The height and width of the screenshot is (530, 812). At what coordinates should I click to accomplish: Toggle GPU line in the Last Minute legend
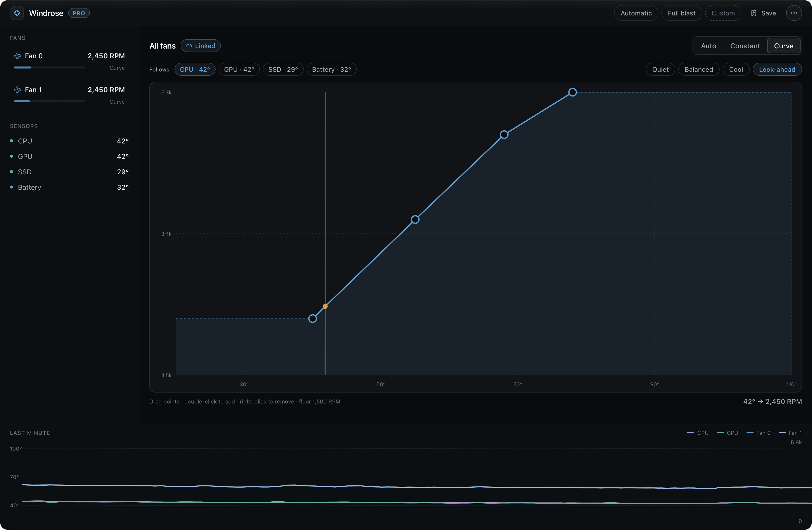point(727,433)
